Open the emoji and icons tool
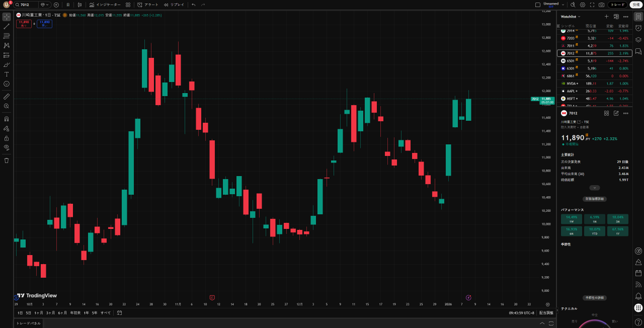The width and height of the screenshot is (644, 328). pos(6,84)
